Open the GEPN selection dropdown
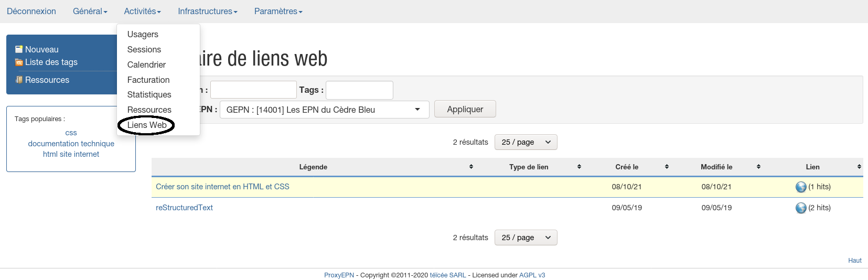This screenshot has height=280, width=868. [x=324, y=110]
